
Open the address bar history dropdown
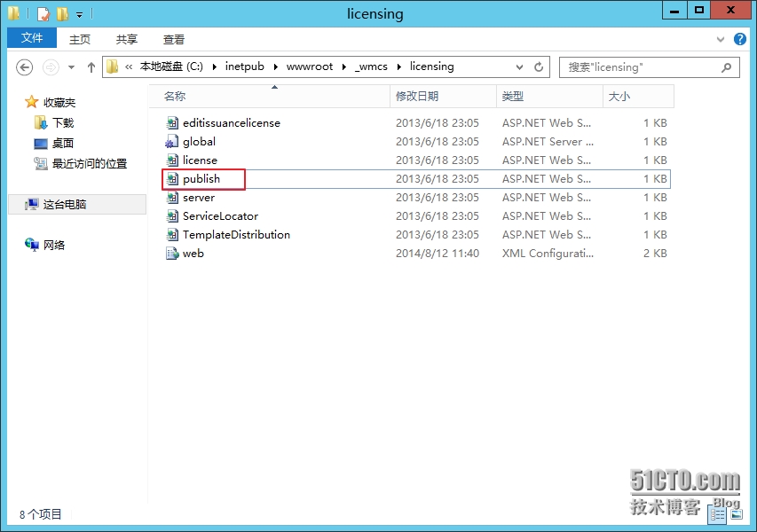[x=520, y=67]
